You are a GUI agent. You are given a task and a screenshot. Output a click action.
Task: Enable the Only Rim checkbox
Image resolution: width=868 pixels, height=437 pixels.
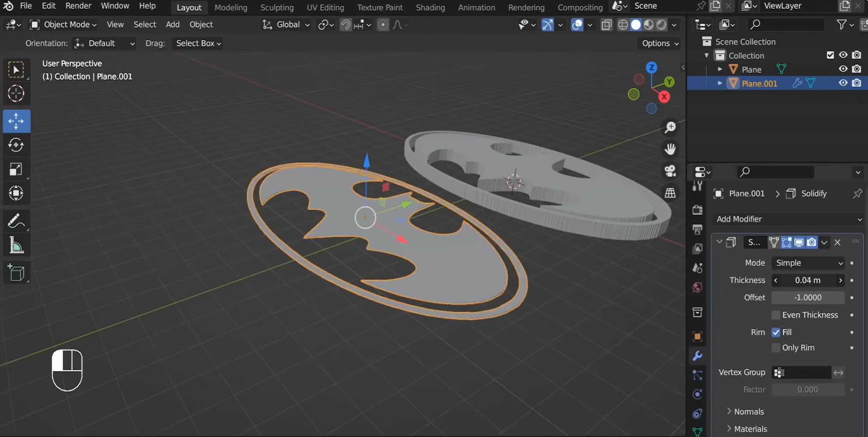[776, 348]
